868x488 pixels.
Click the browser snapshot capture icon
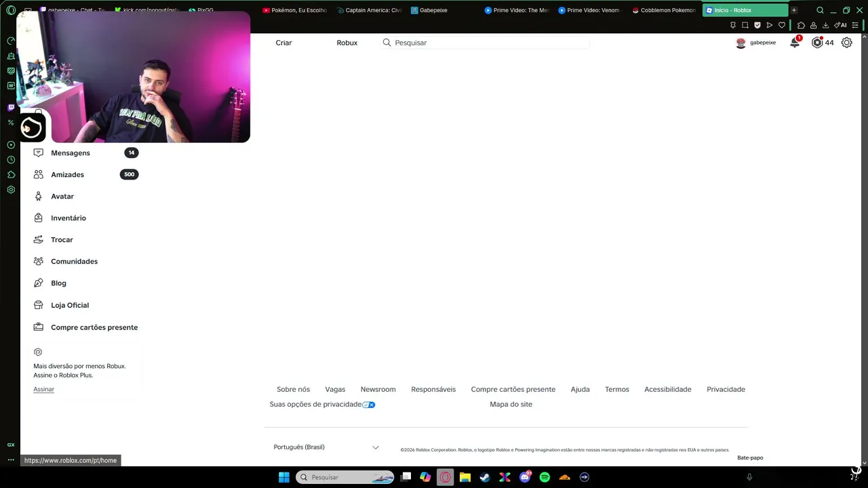tap(745, 25)
